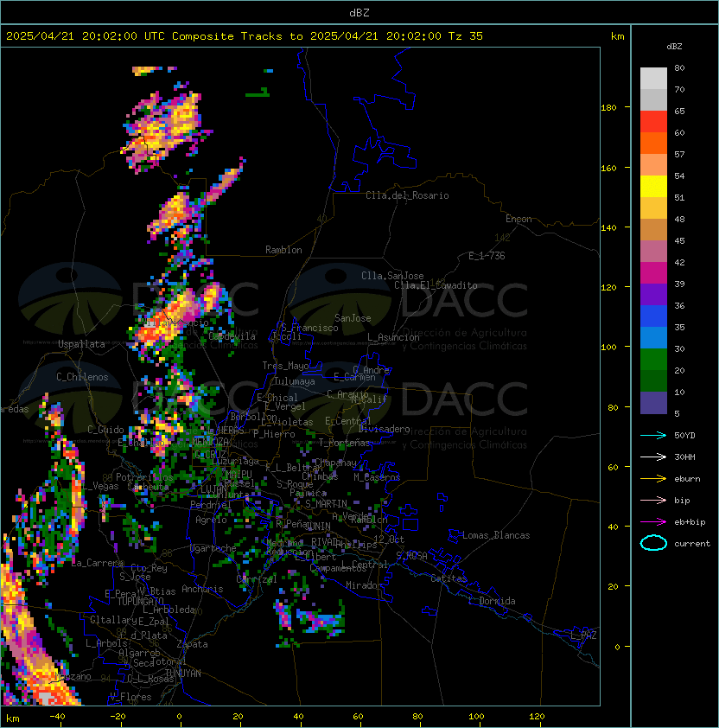Click the E_1-736 map label

pos(487,256)
